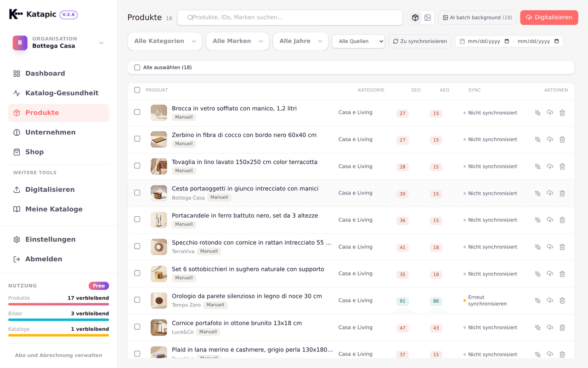Toggle the table header select-all checkbox
The width and height of the screenshot is (588, 368).
point(137,90)
